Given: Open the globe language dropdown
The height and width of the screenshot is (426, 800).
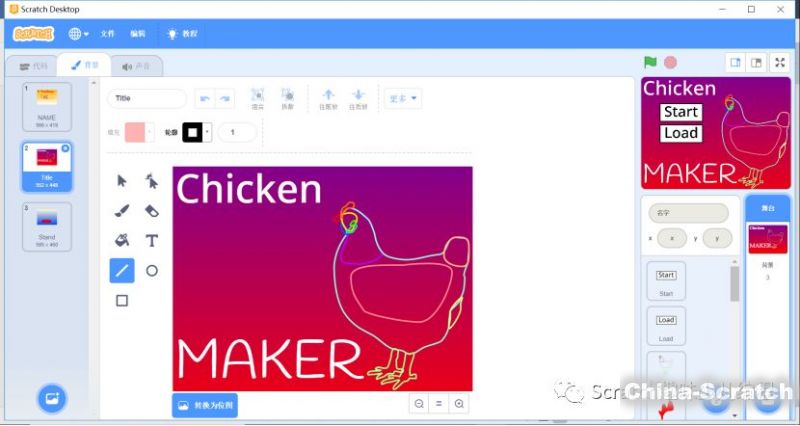Looking at the screenshot, I should point(78,34).
